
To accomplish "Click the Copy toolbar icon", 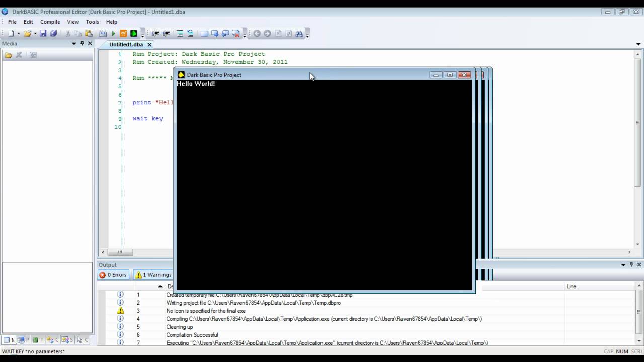I will click(x=78, y=33).
